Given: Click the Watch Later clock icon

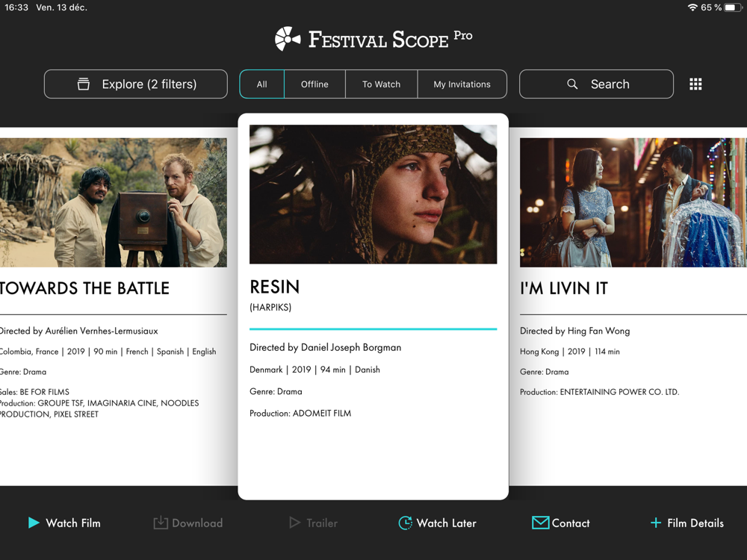Looking at the screenshot, I should coord(405,523).
